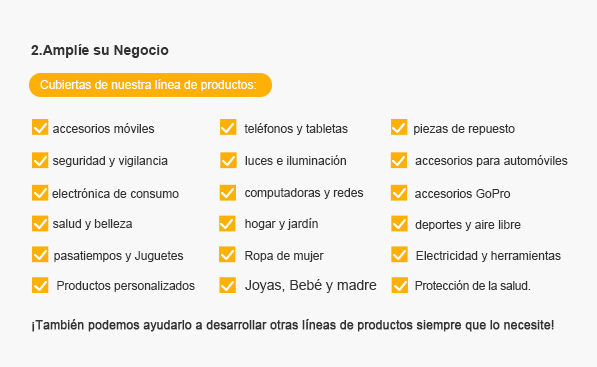Toggle the piezas de repuesto checkbox

click(399, 128)
